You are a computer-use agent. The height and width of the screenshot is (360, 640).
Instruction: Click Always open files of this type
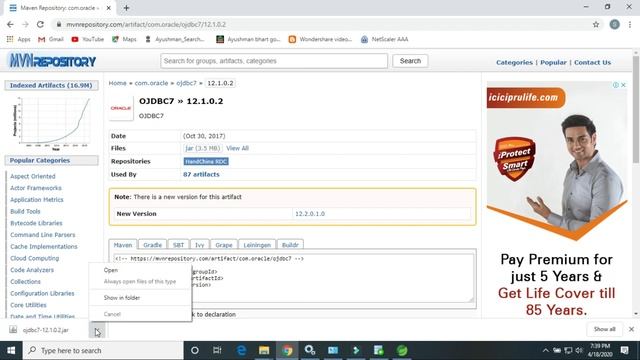140,282
